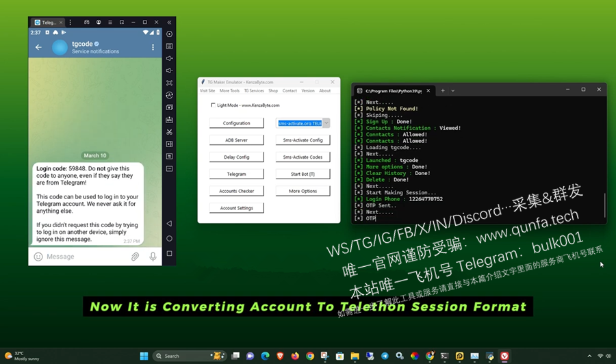Focus the Message input field
616x364 pixels.
pyautogui.click(x=86, y=257)
